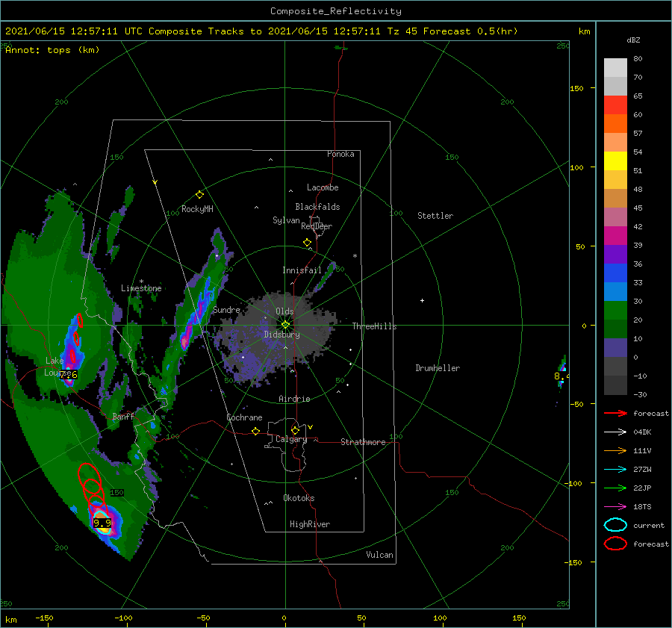
Task: Click the white 04DK arrow legend icon
Action: pyautogui.click(x=615, y=432)
